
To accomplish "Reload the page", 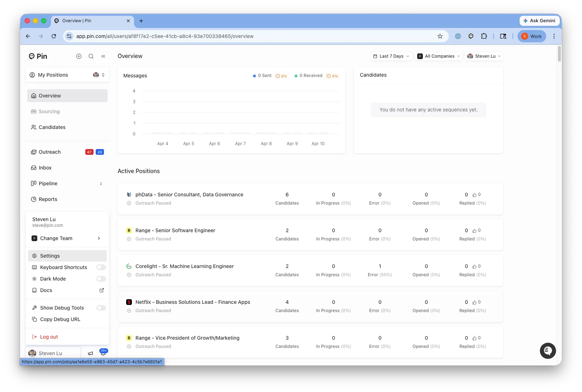I will [x=54, y=36].
